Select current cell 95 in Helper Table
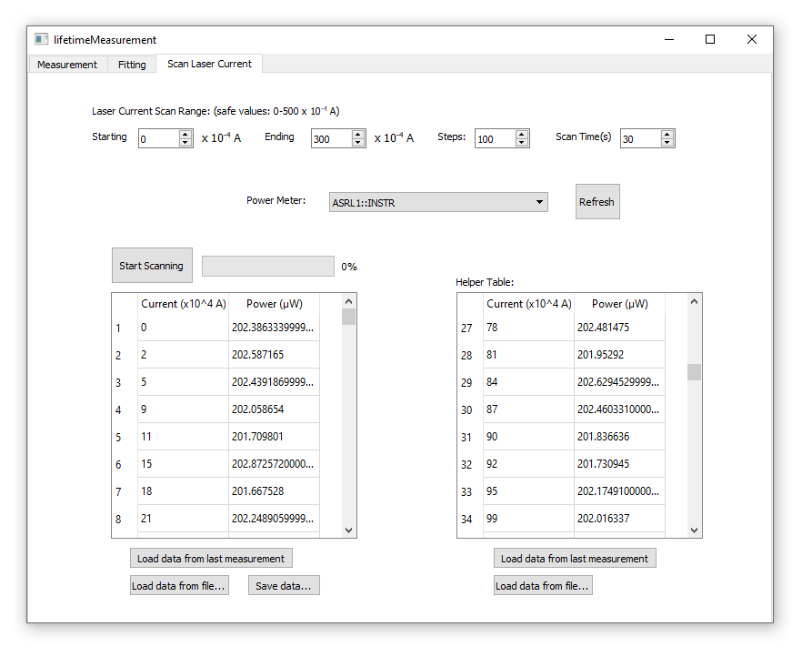Viewport: 812px width, 667px height. [528, 490]
